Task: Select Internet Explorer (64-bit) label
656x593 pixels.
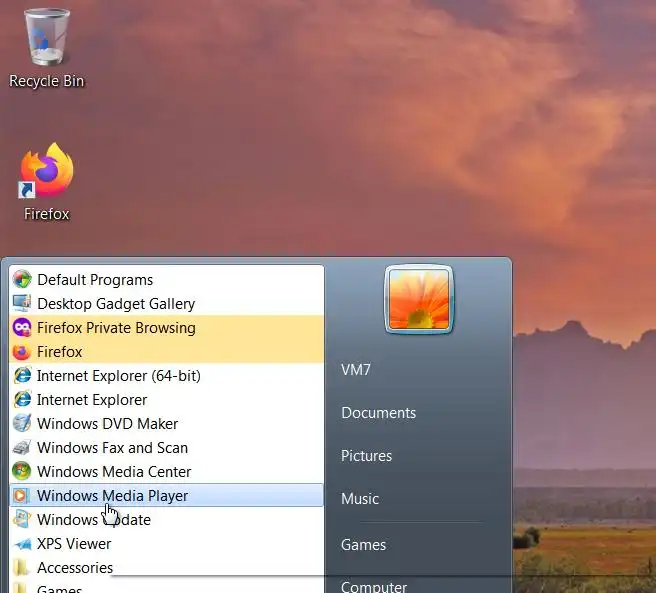Action: (119, 376)
